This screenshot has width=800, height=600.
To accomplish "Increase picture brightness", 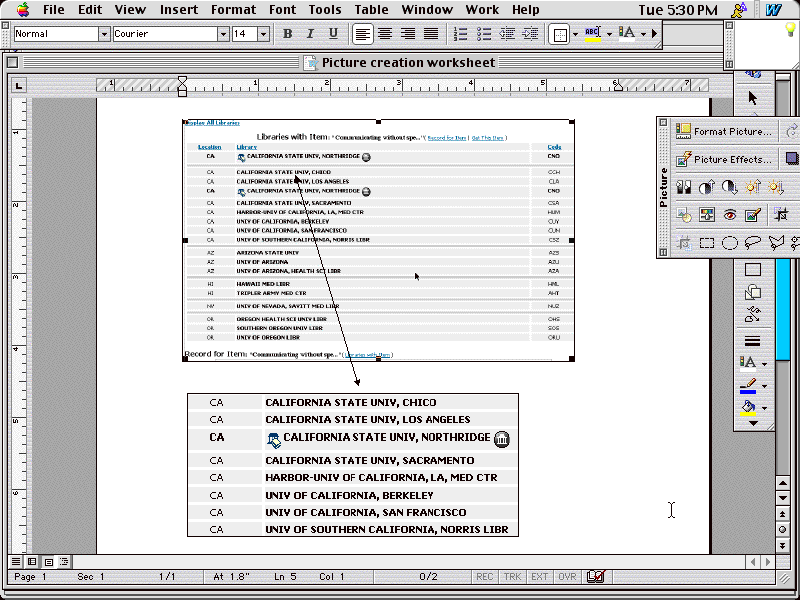I will [x=753, y=187].
